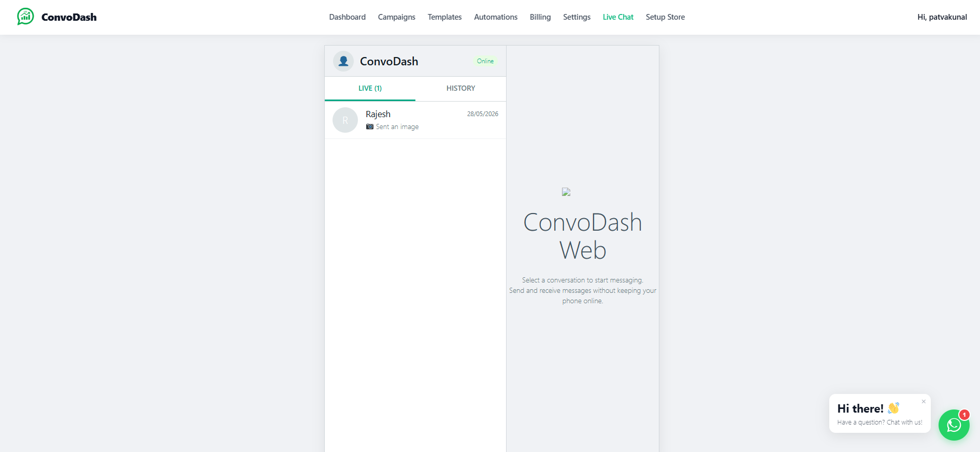This screenshot has width=980, height=452.
Task: Click the Sent an image preview text
Action: click(397, 126)
